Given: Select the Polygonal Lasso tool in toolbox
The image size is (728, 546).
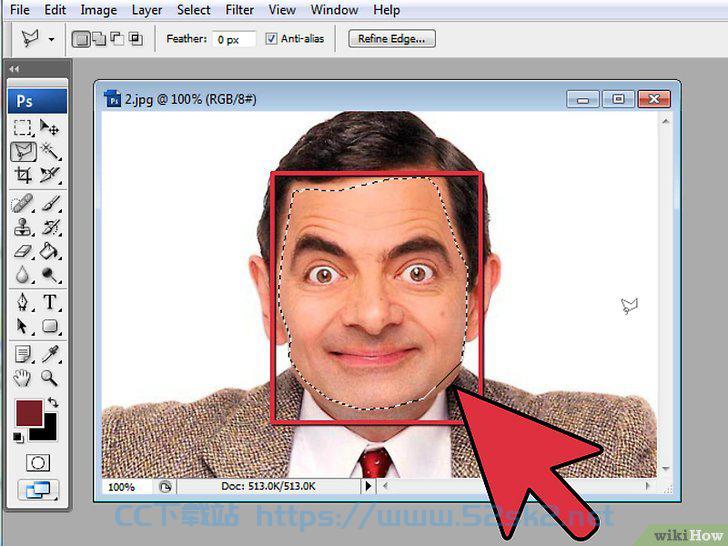Looking at the screenshot, I should [23, 152].
